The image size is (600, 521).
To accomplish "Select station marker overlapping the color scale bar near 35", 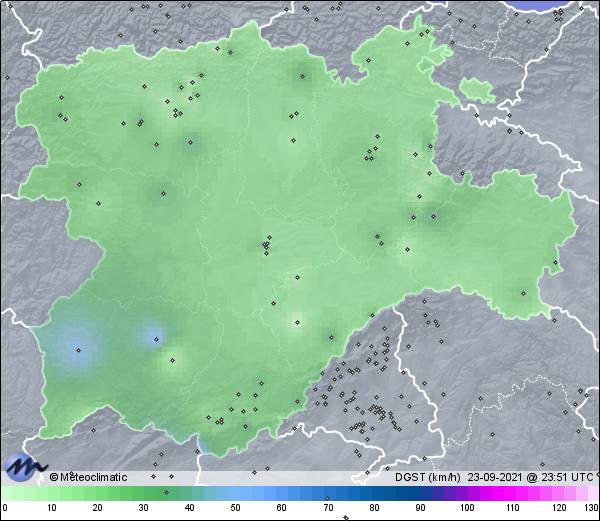I will pyautogui.click(x=166, y=492).
